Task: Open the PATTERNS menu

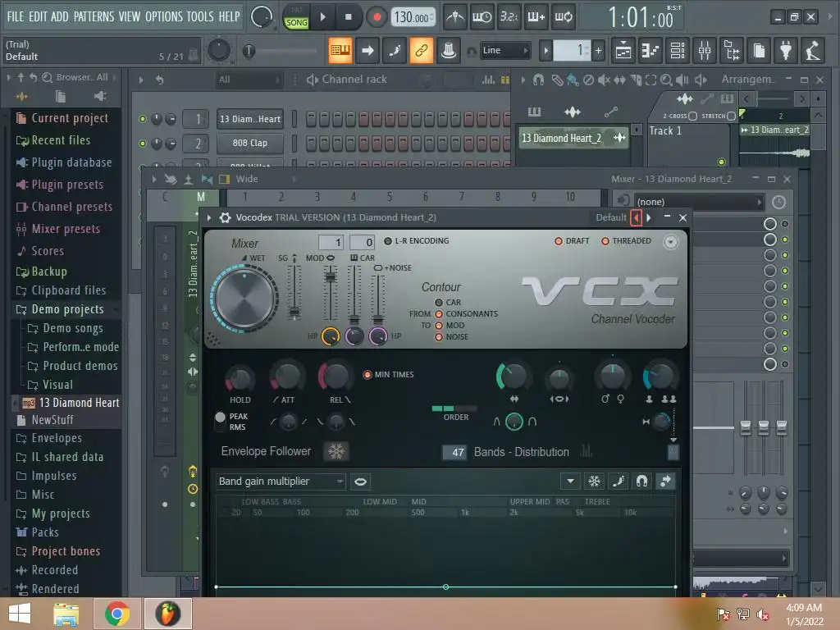Action: (x=94, y=16)
